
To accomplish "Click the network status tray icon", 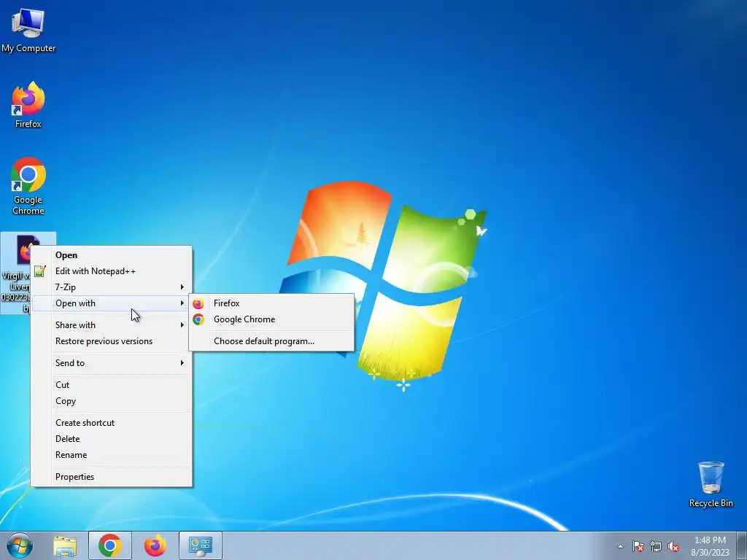I will 656,547.
